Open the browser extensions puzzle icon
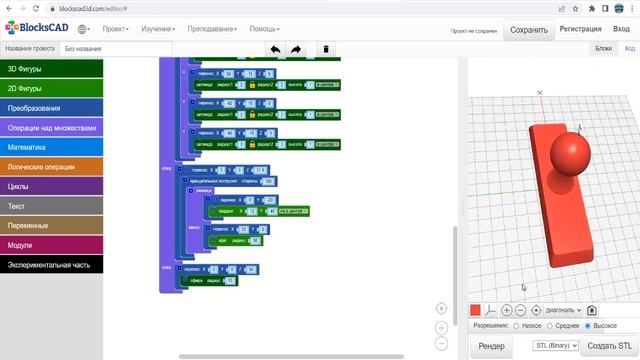Image resolution: width=640 pixels, height=360 pixels. [x=592, y=9]
